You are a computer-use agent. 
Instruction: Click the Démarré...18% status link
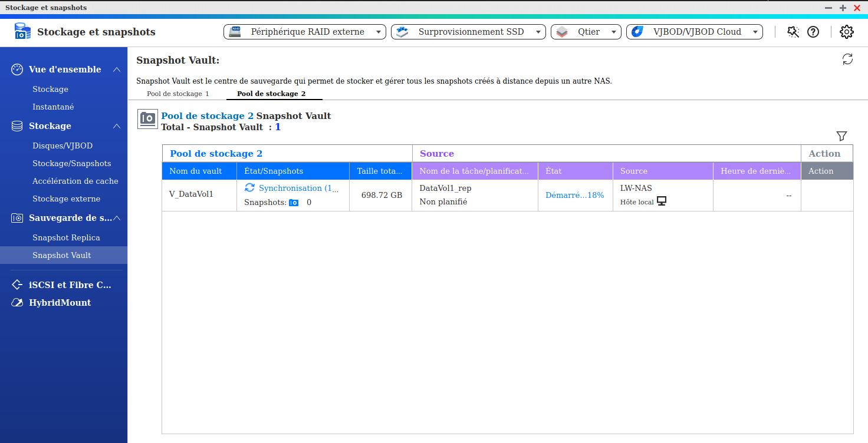574,195
